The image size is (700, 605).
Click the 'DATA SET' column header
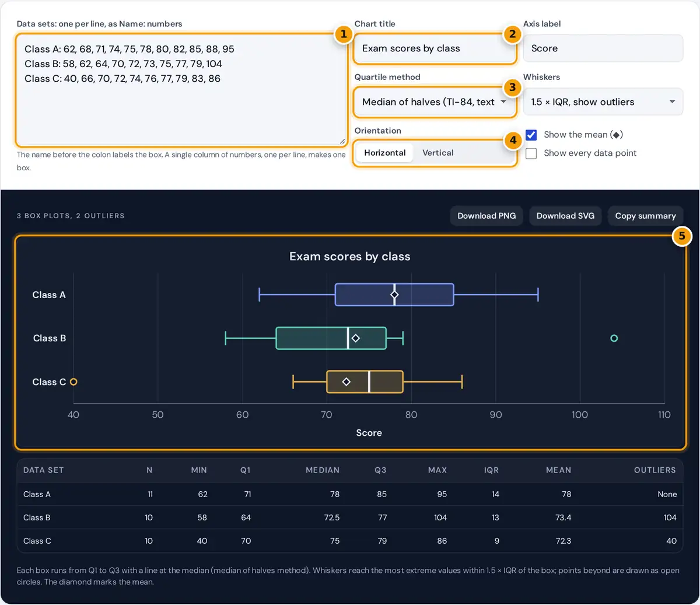click(x=44, y=470)
